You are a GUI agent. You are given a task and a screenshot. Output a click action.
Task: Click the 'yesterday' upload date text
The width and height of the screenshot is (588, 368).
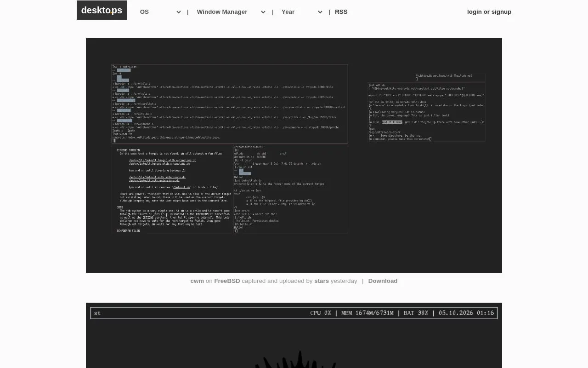tap(344, 281)
